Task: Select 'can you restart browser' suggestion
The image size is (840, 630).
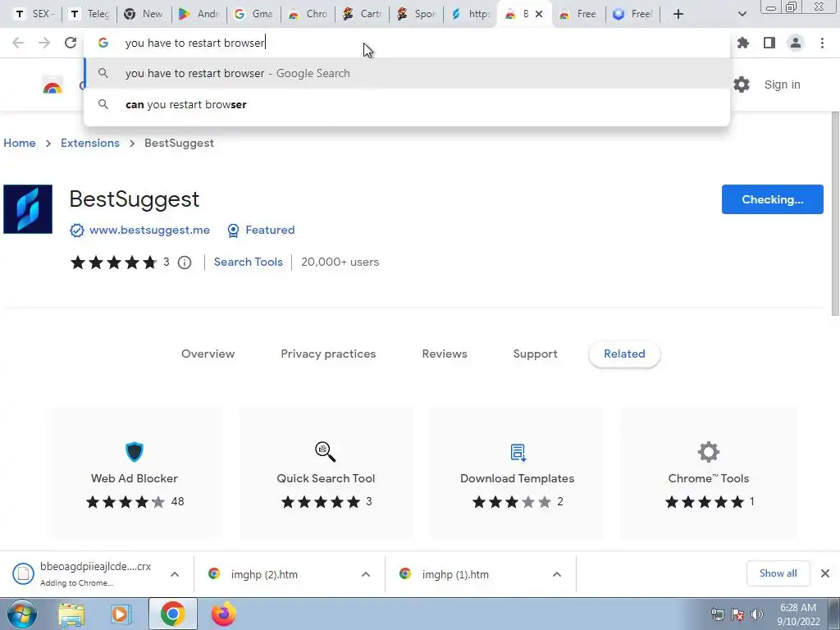Action: coord(407,104)
